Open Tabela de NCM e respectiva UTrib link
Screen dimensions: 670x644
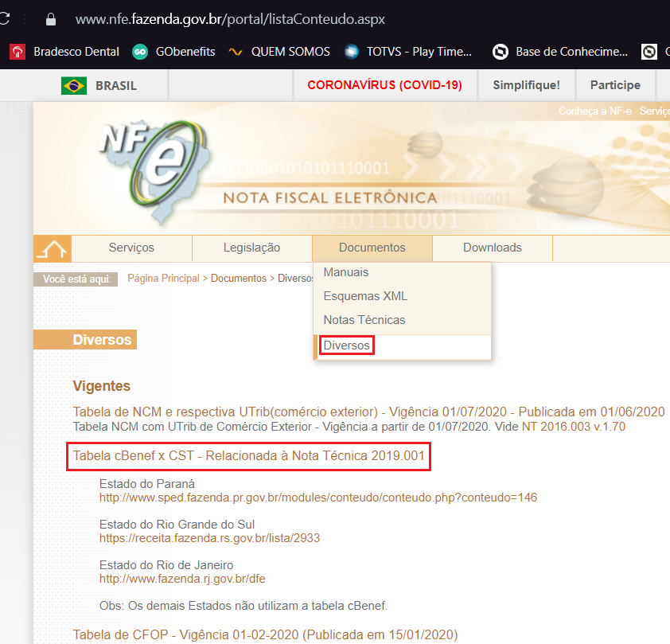pyautogui.click(x=368, y=412)
